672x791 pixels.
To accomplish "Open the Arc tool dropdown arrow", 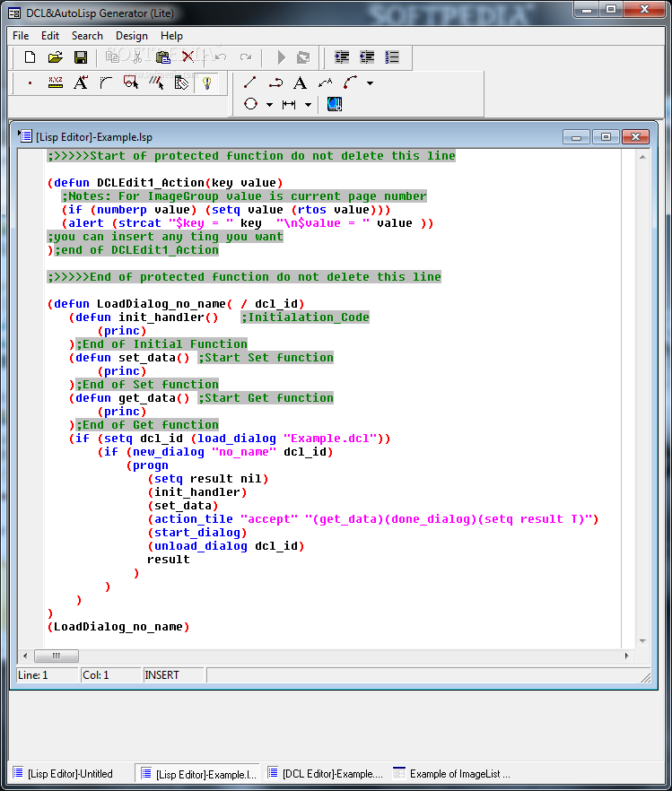I will click(x=371, y=83).
